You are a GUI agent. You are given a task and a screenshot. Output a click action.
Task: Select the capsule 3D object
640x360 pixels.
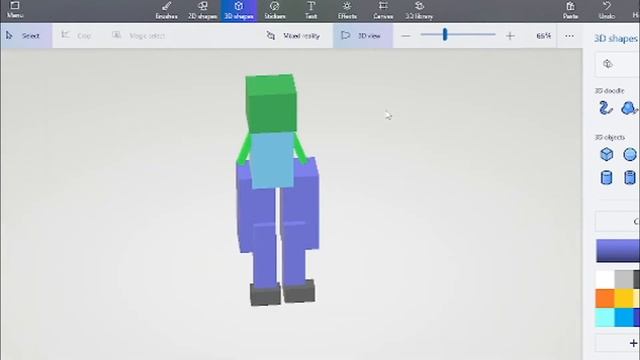tap(630, 178)
